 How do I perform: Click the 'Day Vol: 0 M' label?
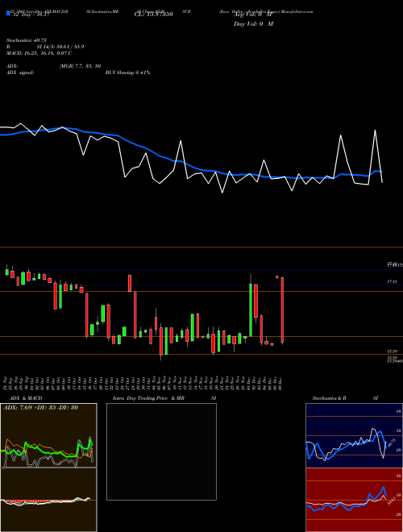[x=253, y=24]
